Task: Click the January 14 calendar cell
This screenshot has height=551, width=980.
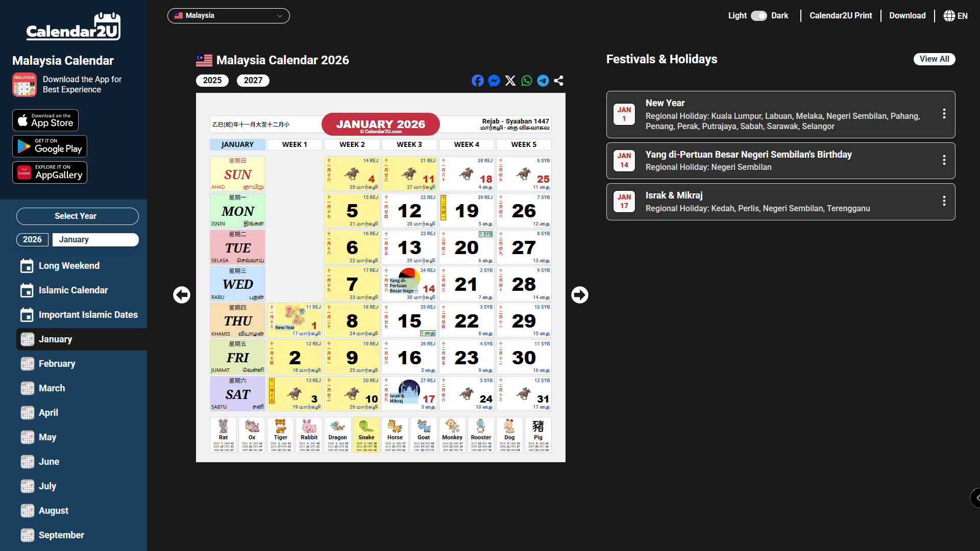Action: pos(409,284)
